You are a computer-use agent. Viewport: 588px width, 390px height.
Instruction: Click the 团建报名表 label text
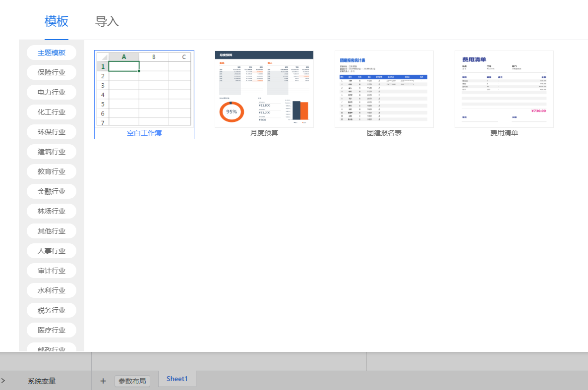[x=384, y=133]
